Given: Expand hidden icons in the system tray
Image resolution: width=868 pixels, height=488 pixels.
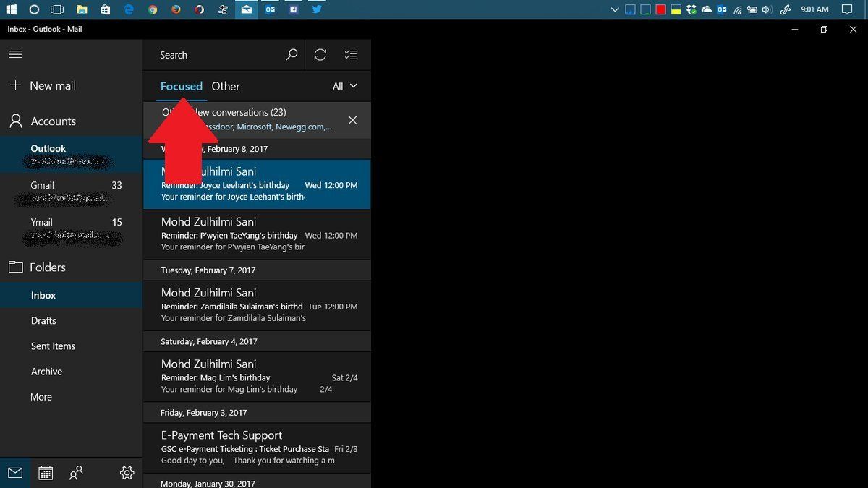Looking at the screenshot, I should pyautogui.click(x=616, y=9).
